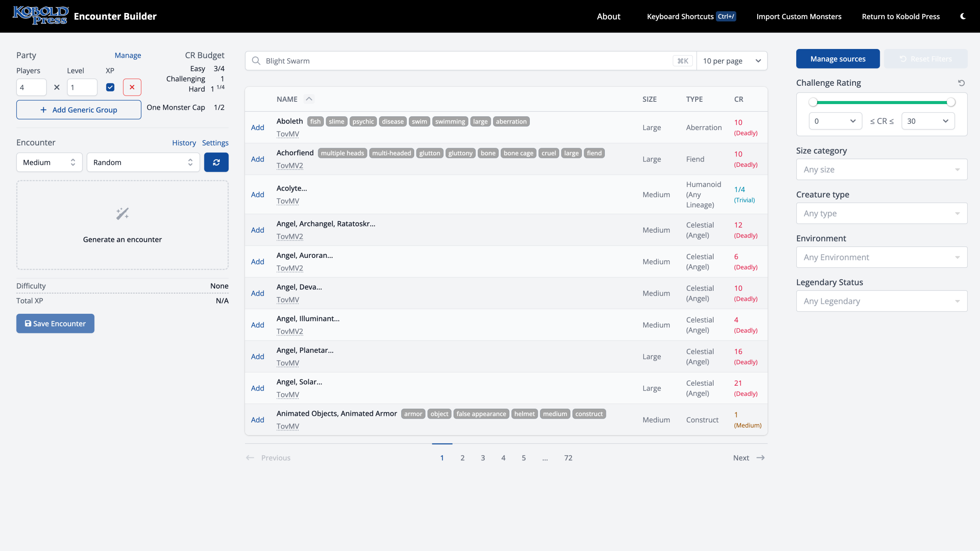Remove the party group with red X
The width and height of the screenshot is (980, 551).
132,87
